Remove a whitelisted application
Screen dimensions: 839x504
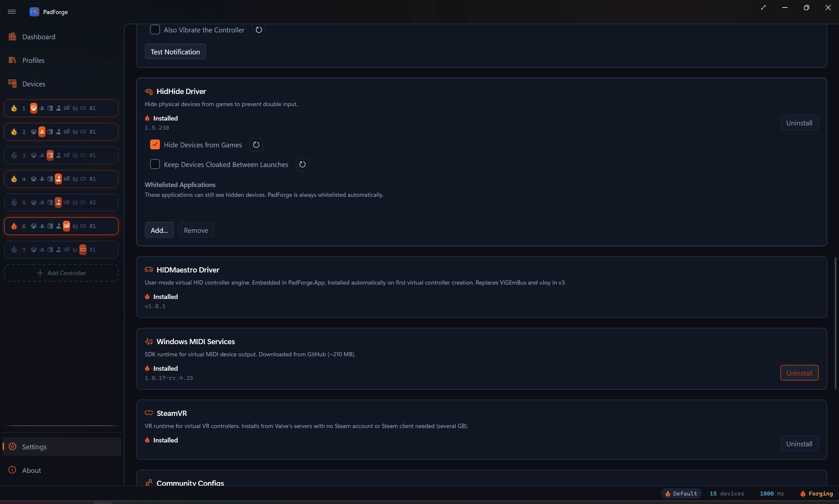[x=196, y=230]
